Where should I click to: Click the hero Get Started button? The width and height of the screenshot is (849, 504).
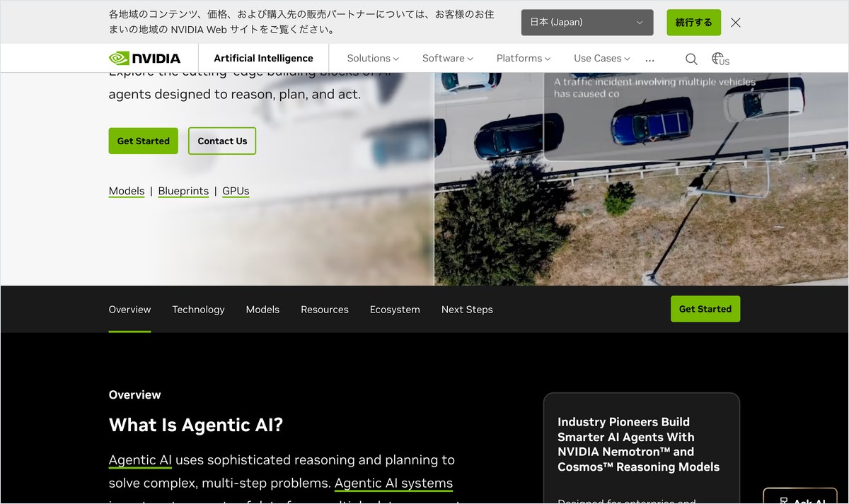[x=144, y=141]
